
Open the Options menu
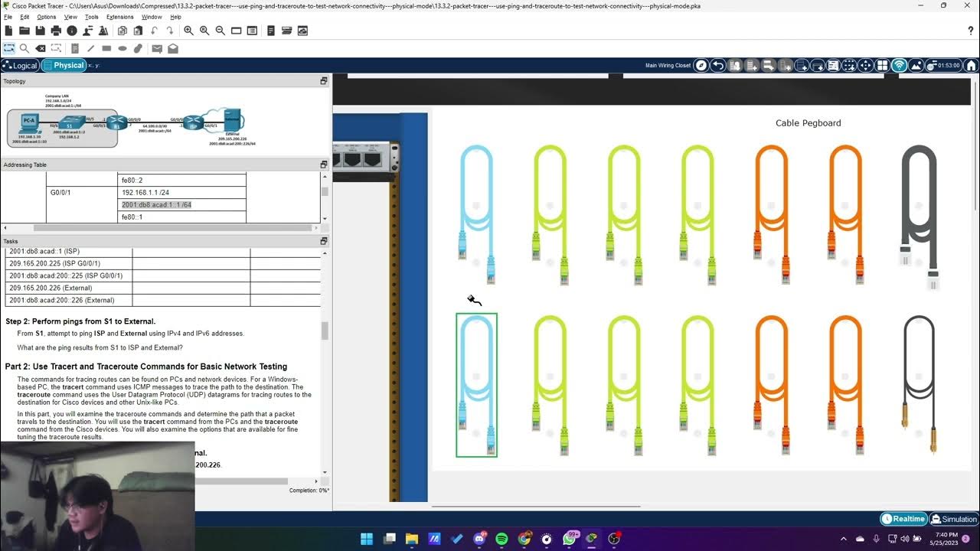(x=47, y=17)
